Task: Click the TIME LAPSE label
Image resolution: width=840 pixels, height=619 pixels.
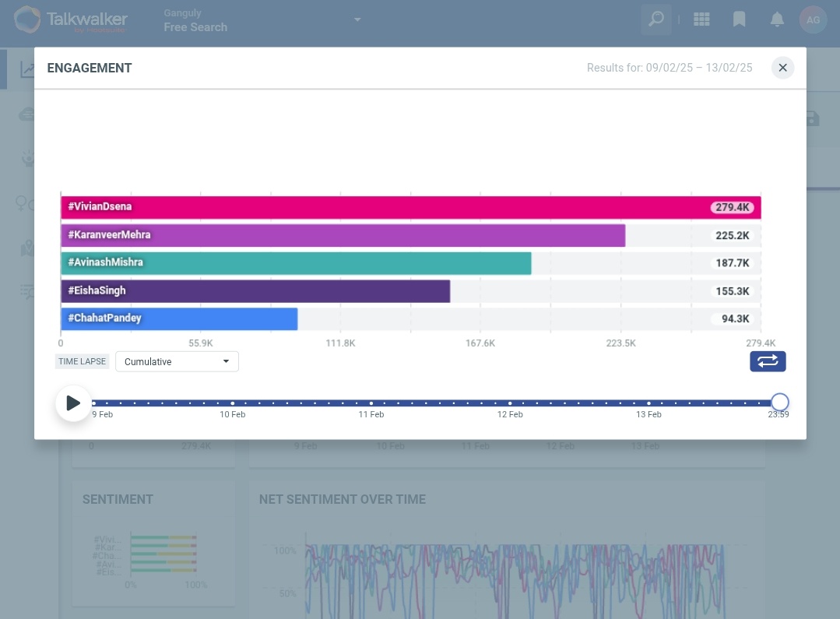Action: click(82, 361)
